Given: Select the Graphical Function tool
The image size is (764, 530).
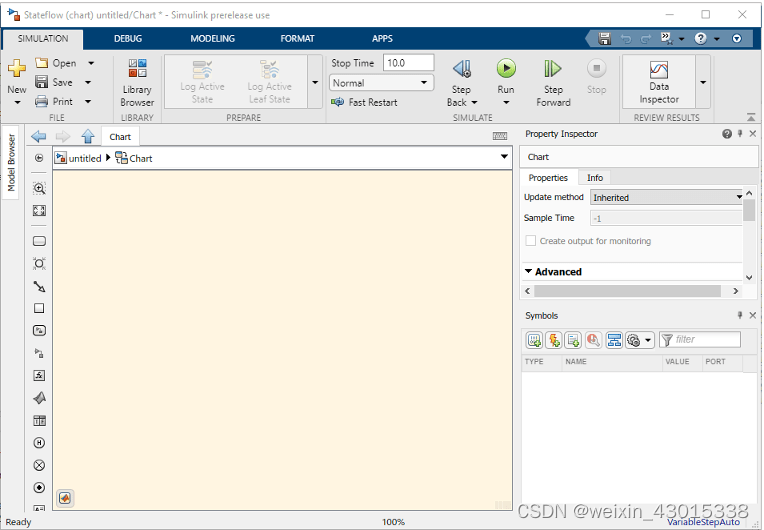Looking at the screenshot, I should [39, 376].
